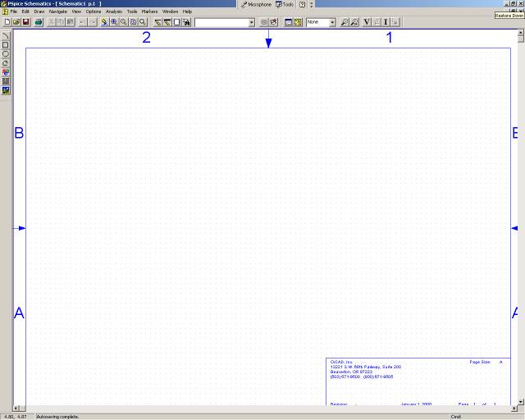Open the marker color None dropdown
The width and height of the screenshot is (525, 420).
332,22
